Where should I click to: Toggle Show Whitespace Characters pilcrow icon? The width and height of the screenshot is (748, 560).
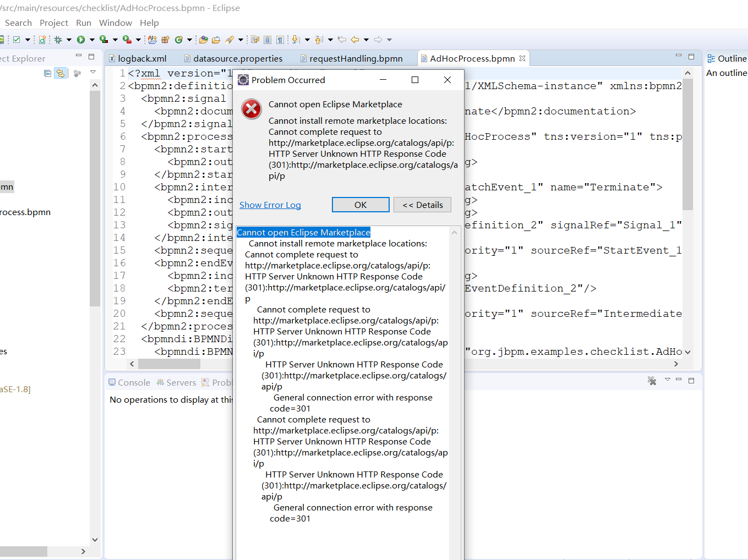(x=280, y=40)
